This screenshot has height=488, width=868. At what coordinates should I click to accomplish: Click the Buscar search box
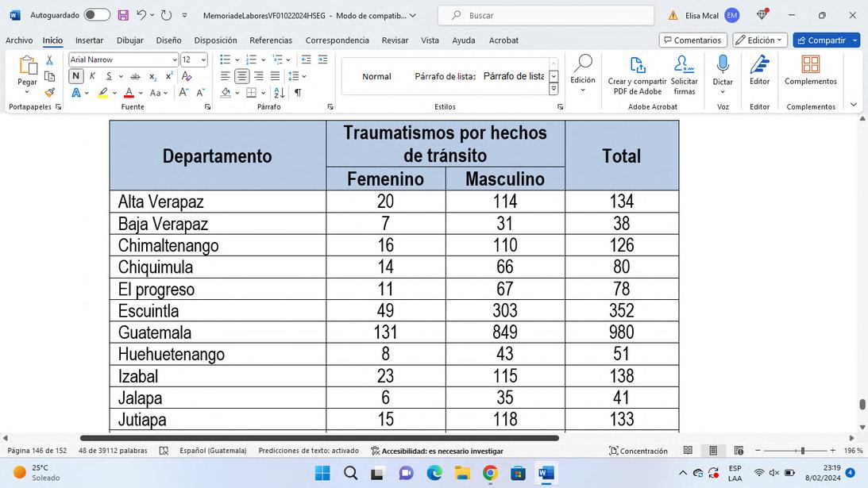click(546, 16)
